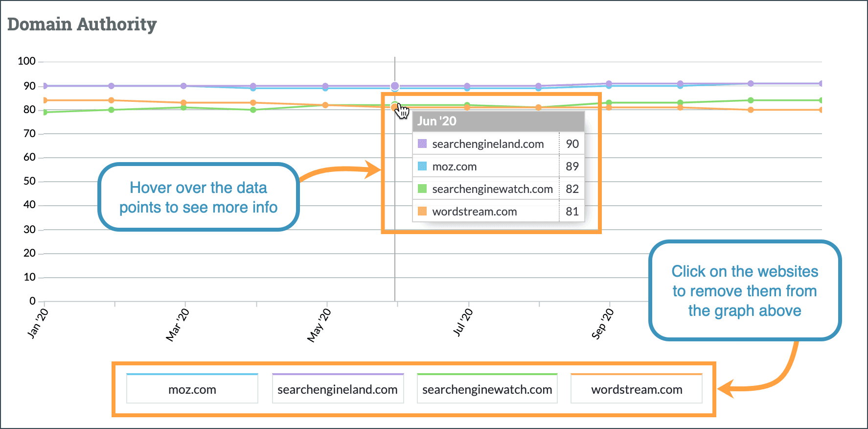Click the Domain Authority chart title
The height and width of the screenshot is (429, 868).
click(82, 24)
